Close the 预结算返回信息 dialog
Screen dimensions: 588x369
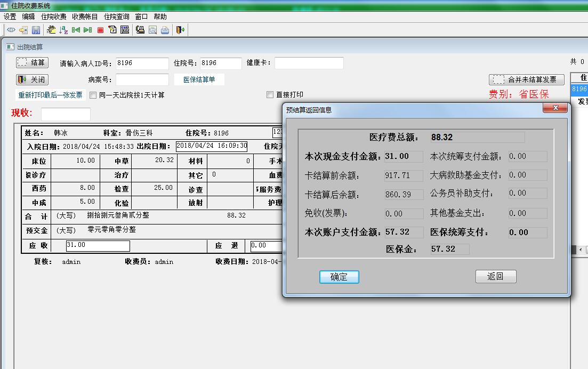point(555,108)
